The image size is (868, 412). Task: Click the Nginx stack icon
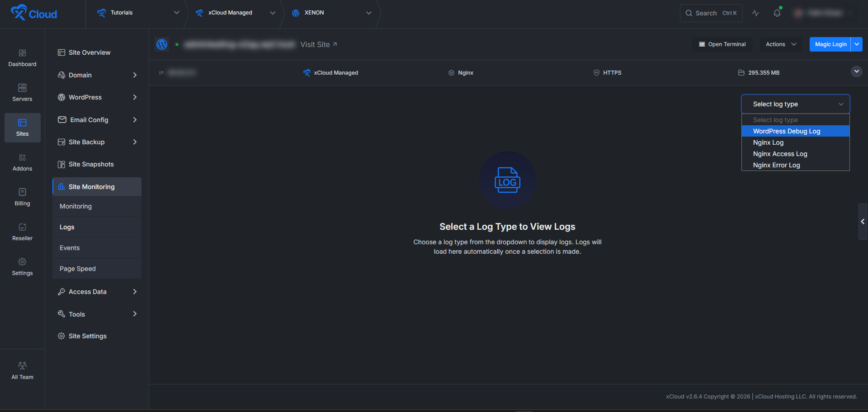tap(451, 73)
